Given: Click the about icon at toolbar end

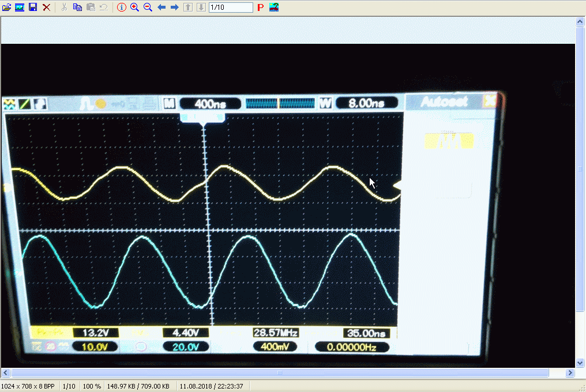Looking at the screenshot, I should point(274,7).
